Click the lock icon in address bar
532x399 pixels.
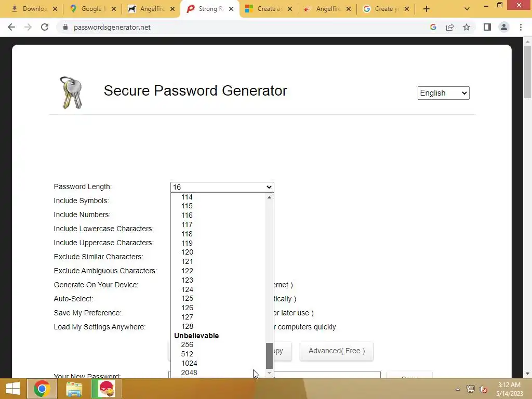tap(65, 27)
